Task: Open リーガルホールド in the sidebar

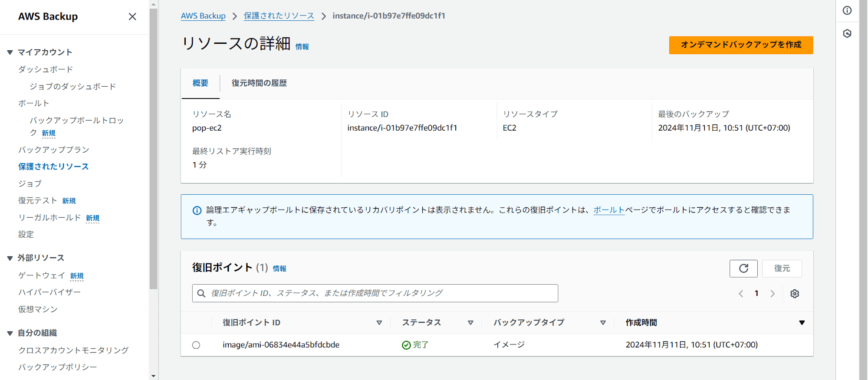Action: 49,217
